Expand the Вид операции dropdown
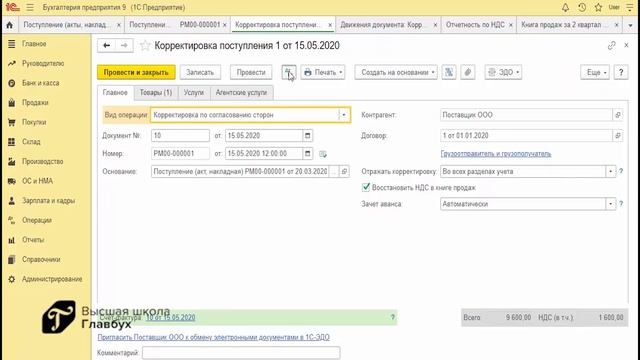 pos(344,115)
